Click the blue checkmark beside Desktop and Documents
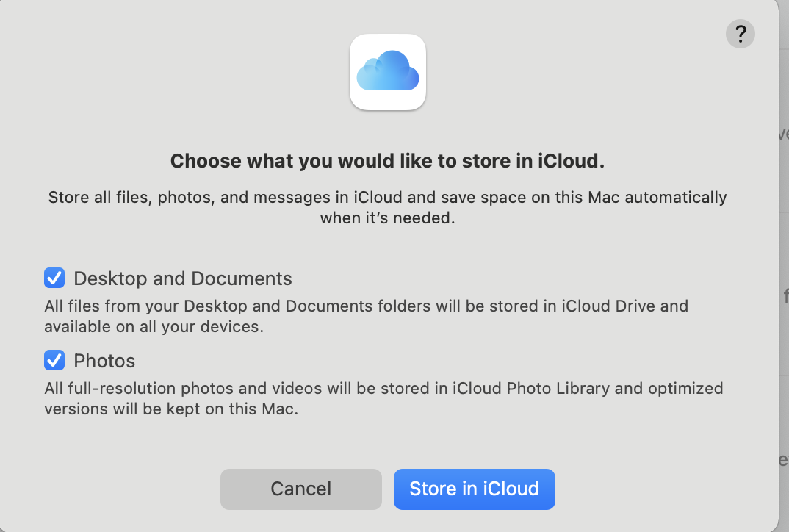The width and height of the screenshot is (789, 532). click(x=54, y=278)
